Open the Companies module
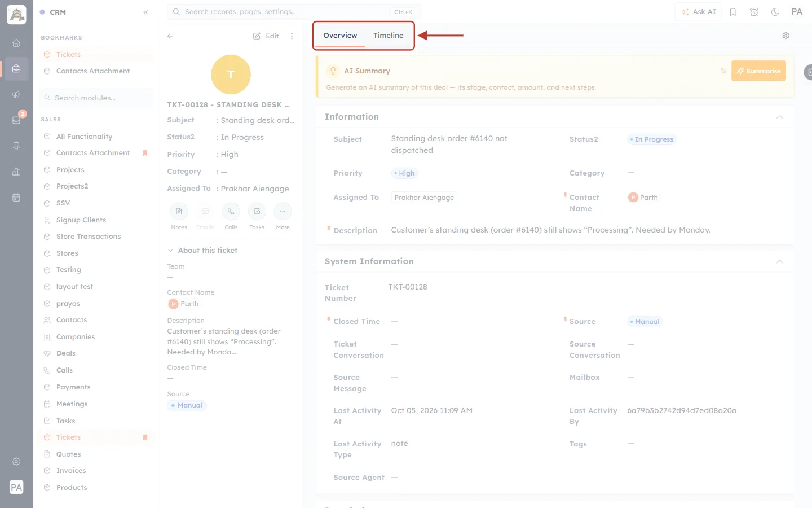812x508 pixels. click(x=76, y=337)
